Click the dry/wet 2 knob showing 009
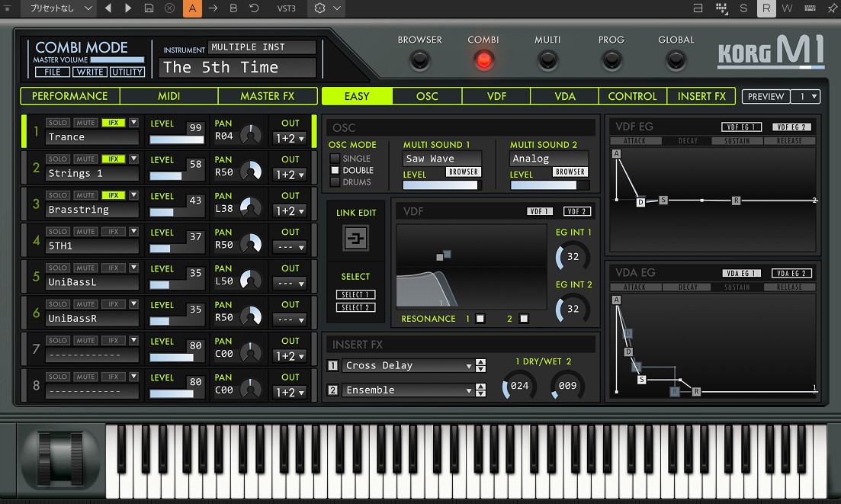 pyautogui.click(x=567, y=386)
